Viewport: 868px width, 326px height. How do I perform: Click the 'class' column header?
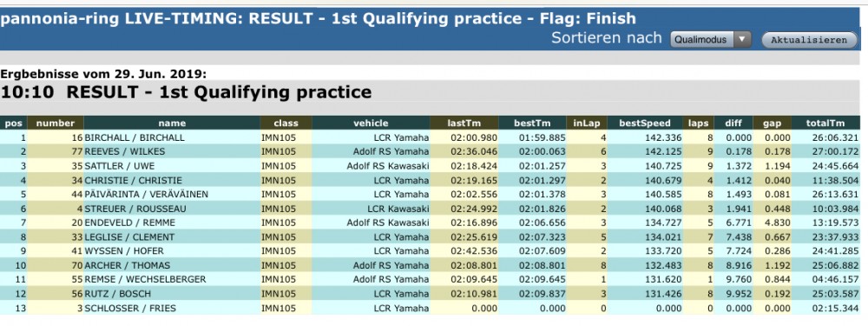(286, 123)
